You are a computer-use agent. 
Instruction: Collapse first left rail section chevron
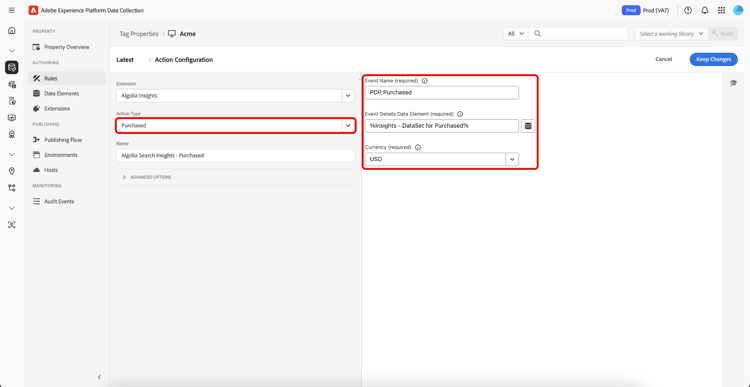pyautogui.click(x=12, y=51)
